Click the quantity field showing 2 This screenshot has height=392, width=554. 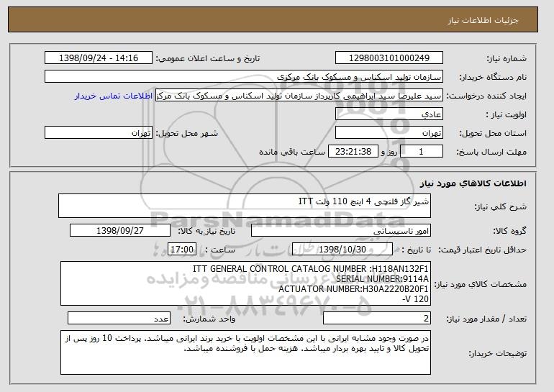(x=377, y=318)
